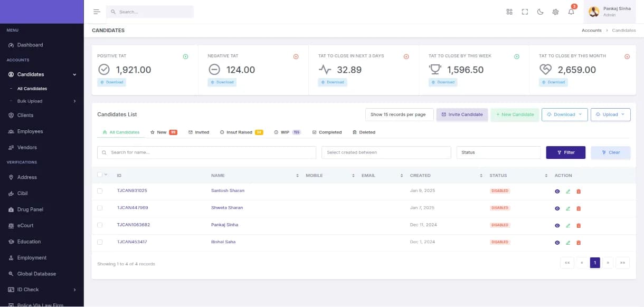644x307 pixels.
Task: Delete Bishal Saha trash icon
Action: 579,243
